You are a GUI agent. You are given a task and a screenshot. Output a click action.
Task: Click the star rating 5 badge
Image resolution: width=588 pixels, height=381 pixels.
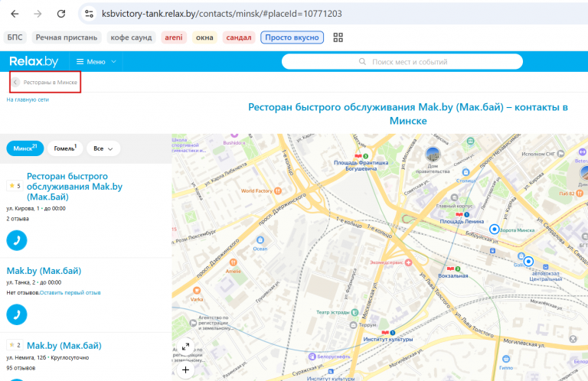tap(15, 186)
